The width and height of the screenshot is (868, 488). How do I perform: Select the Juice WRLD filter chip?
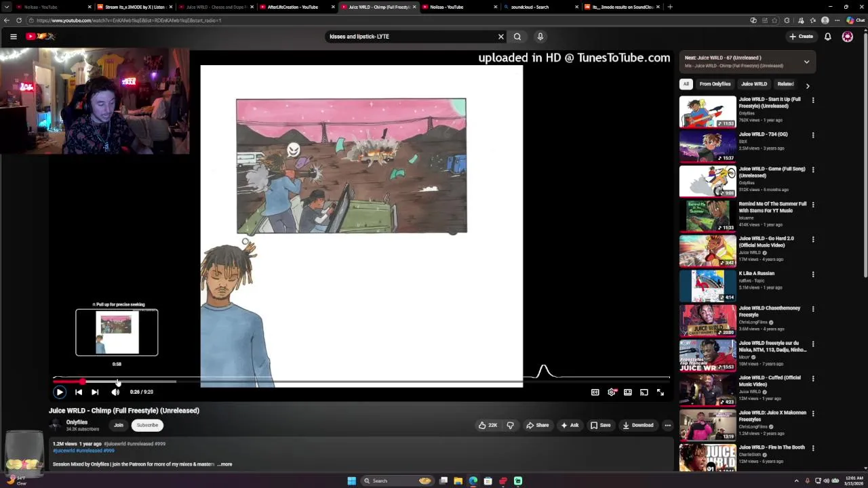pos(754,84)
